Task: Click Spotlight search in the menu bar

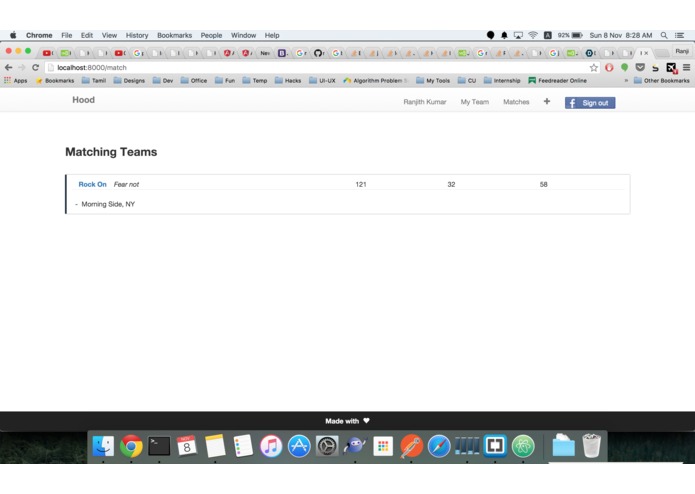Action: click(x=664, y=35)
